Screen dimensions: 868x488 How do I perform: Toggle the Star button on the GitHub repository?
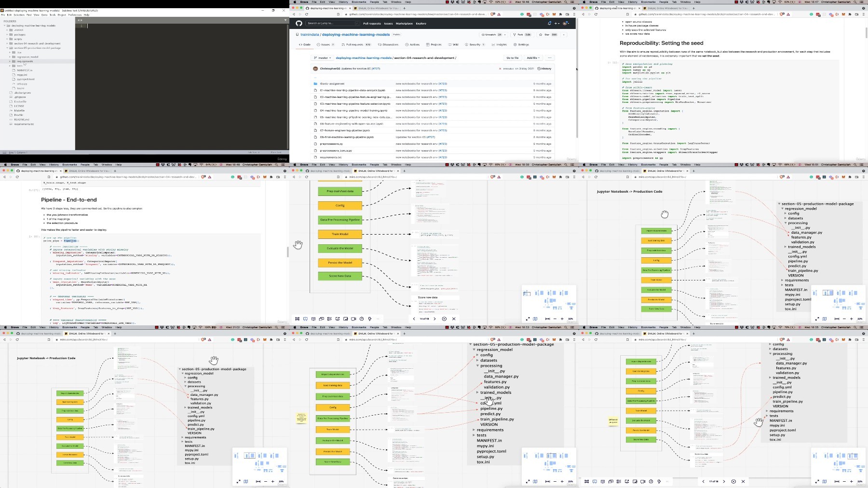(x=548, y=35)
